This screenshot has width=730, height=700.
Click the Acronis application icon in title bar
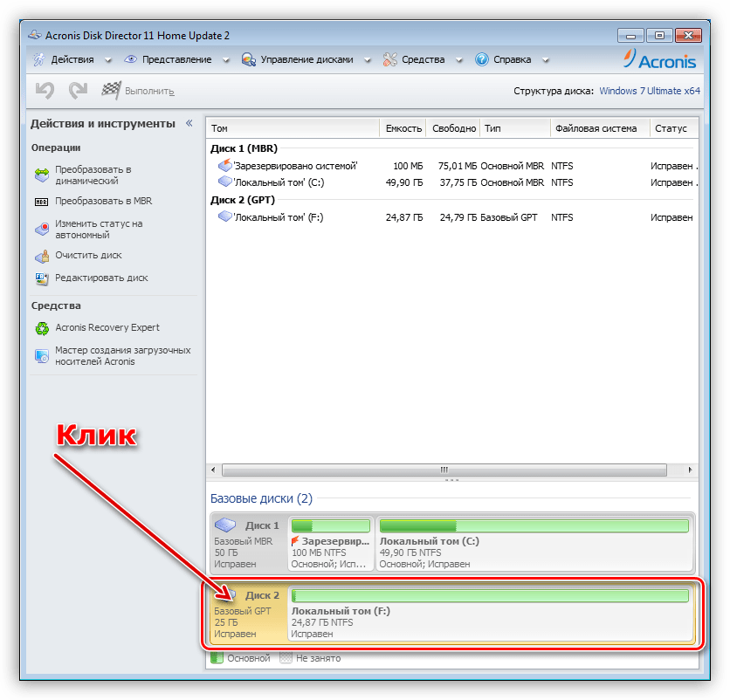click(34, 35)
